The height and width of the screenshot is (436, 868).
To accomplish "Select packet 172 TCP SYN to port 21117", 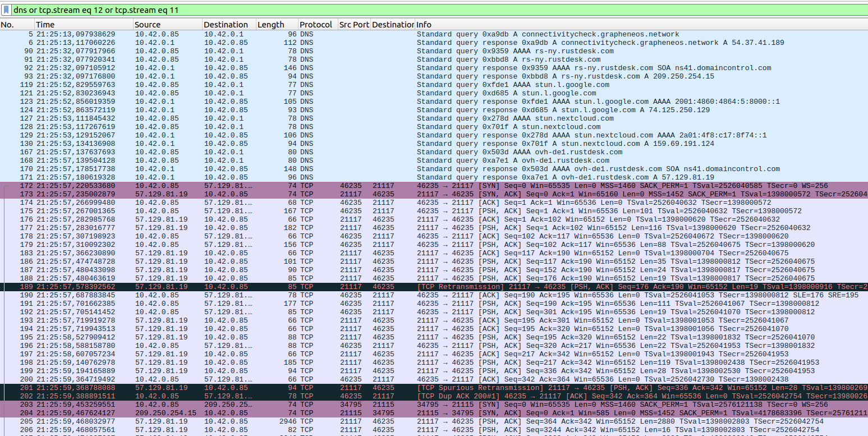I will [337, 186].
